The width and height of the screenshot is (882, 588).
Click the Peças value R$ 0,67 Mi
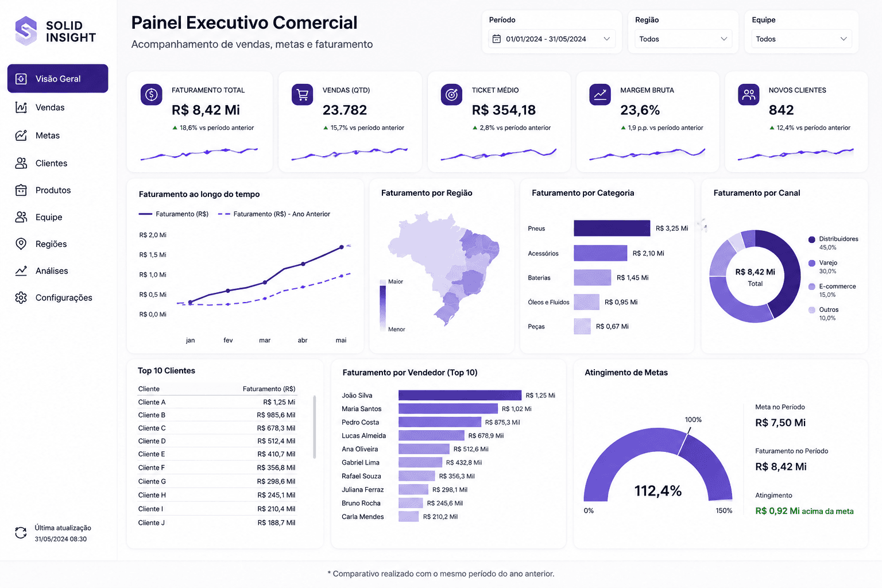612,327
